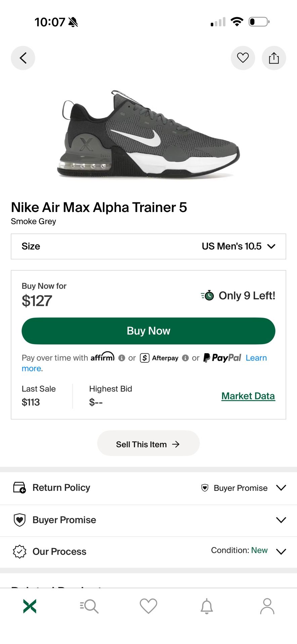Viewport: 297px width, 644px height.
Task: Open the account profile tab
Action: (x=267, y=606)
